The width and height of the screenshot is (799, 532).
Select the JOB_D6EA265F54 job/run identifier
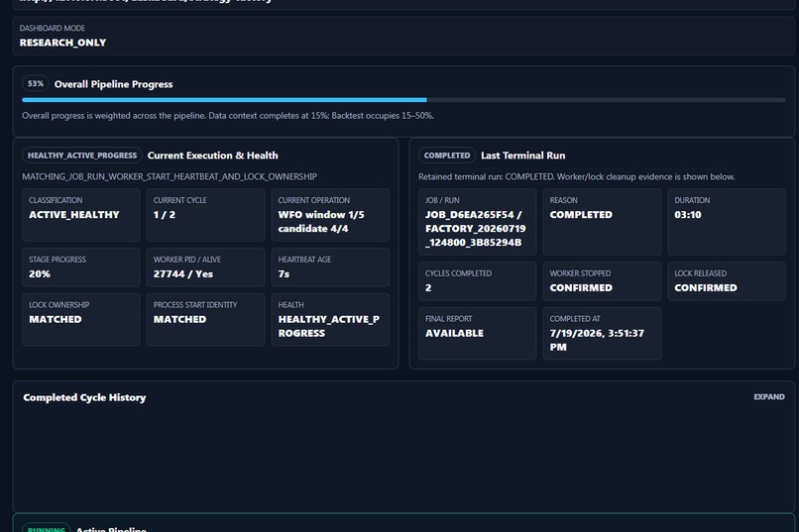tap(476, 229)
